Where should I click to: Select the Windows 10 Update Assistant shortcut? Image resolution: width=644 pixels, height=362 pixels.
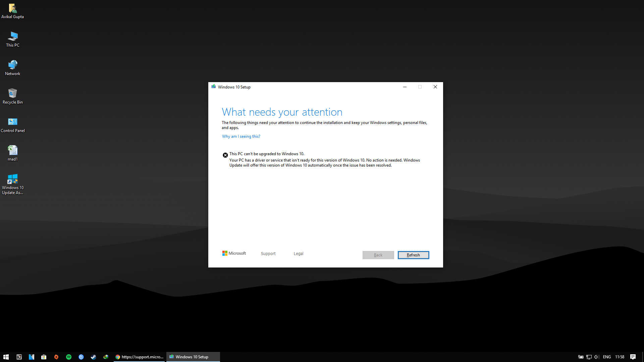(x=12, y=184)
